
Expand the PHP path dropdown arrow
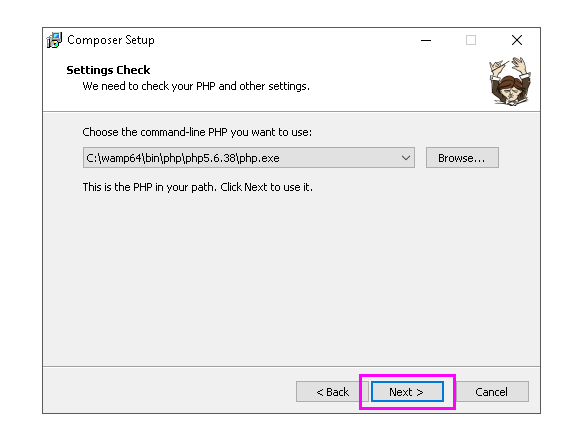pyautogui.click(x=406, y=158)
